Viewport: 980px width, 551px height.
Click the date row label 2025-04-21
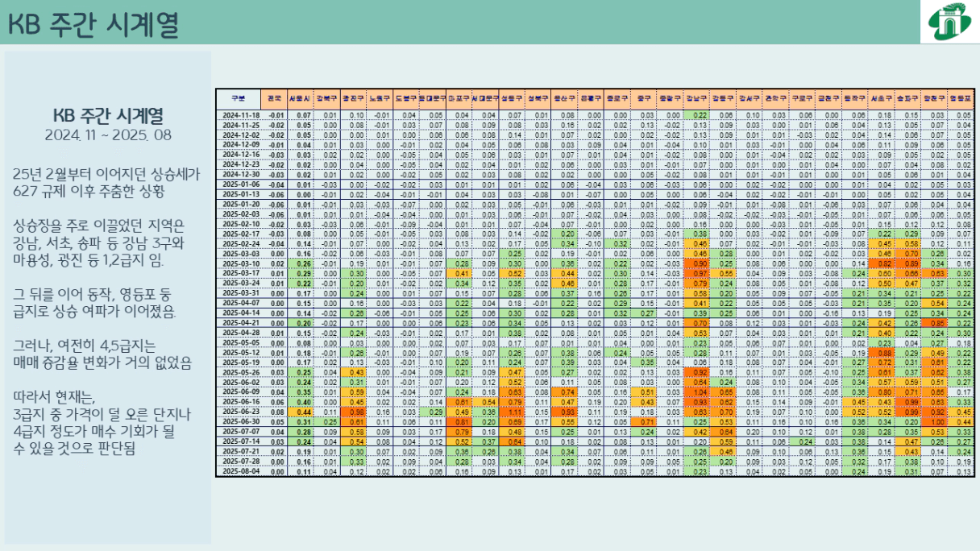[x=239, y=322]
